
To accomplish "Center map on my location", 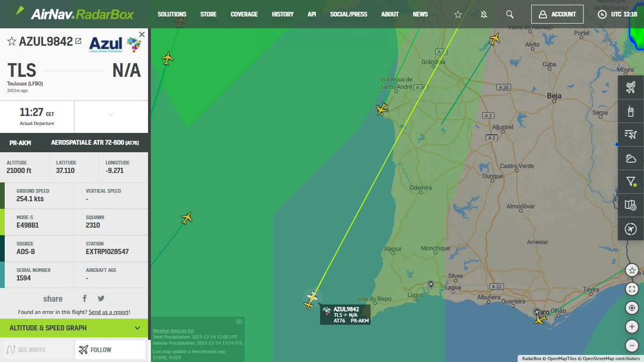I will pyautogui.click(x=632, y=308).
